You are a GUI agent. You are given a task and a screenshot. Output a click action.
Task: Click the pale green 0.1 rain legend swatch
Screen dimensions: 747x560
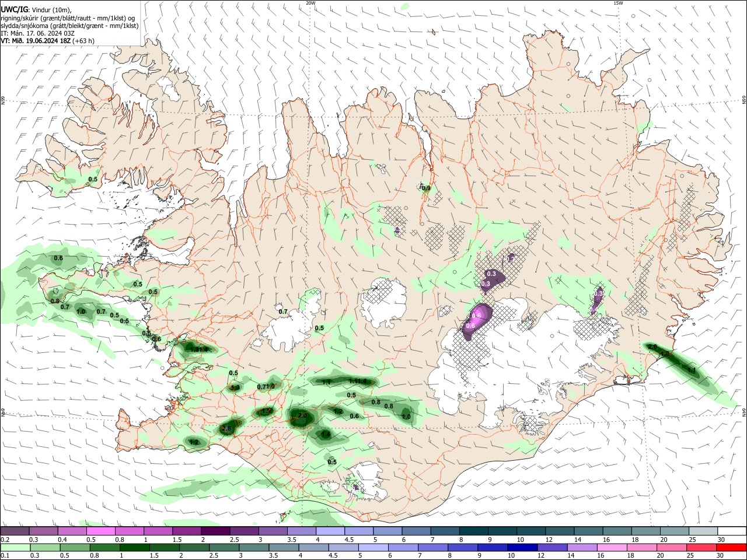[x=15, y=547]
